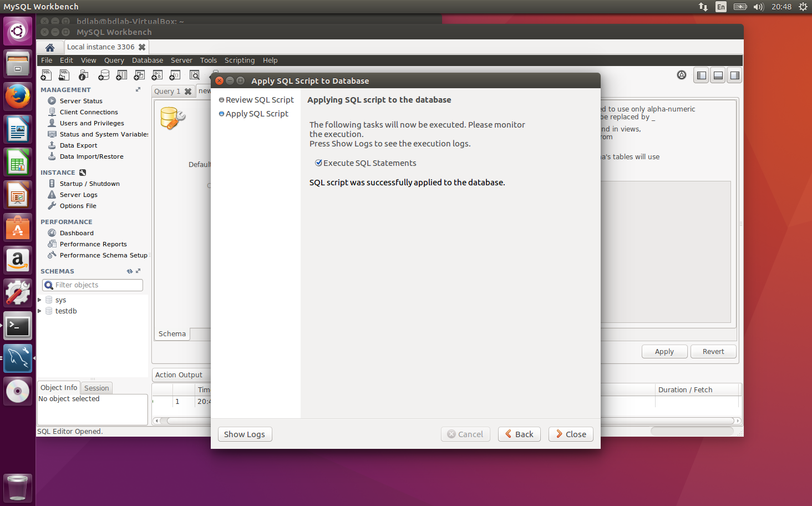Screen dimensions: 812x506
Task: Open Data Export
Action: 78,145
